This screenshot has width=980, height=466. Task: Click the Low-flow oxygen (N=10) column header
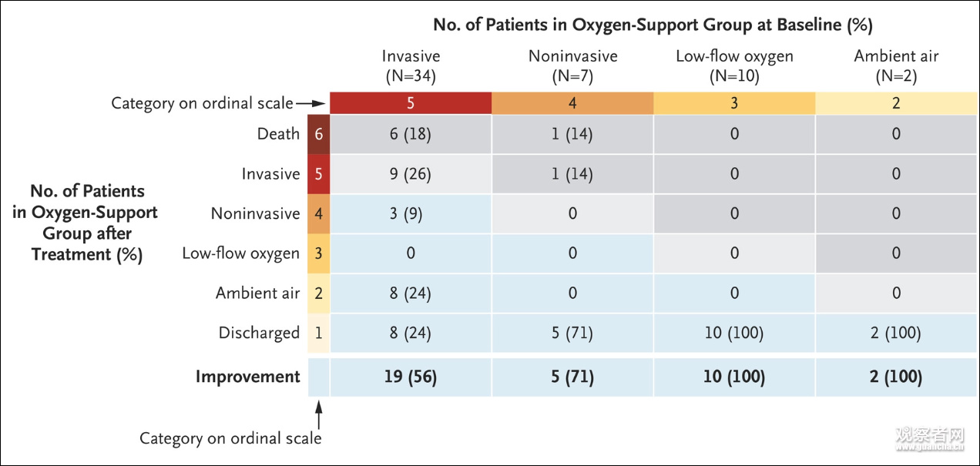[734, 66]
